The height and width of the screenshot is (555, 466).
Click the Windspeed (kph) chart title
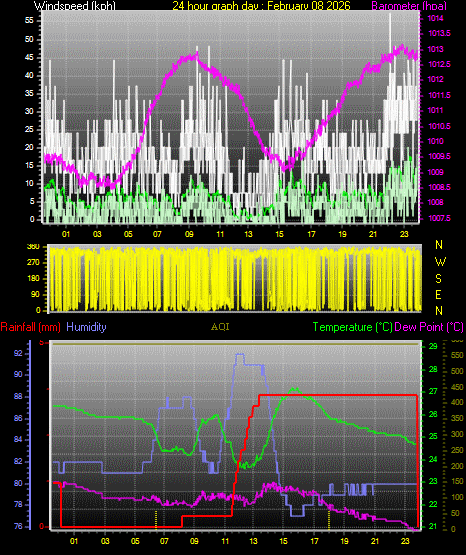75,6
